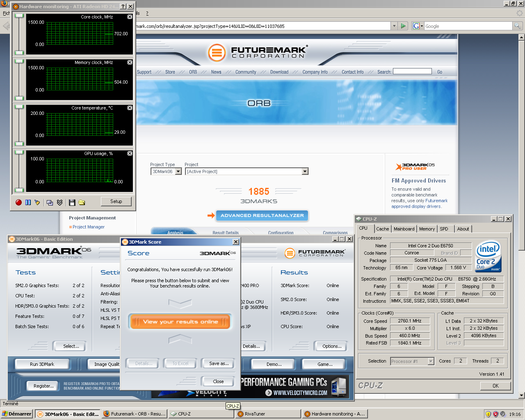This screenshot has height=420, width=525.
Task: Click the Firefox throbber icon at top right
Action: 520,13
